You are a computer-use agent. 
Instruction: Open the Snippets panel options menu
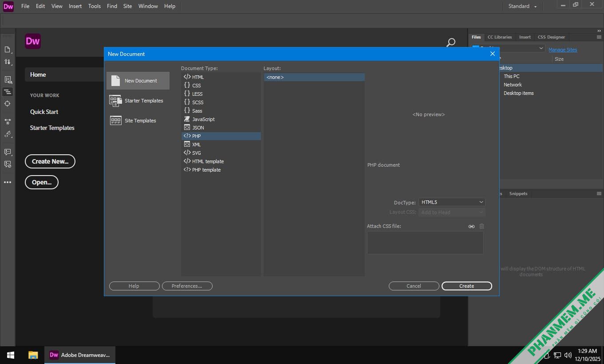coord(599,194)
